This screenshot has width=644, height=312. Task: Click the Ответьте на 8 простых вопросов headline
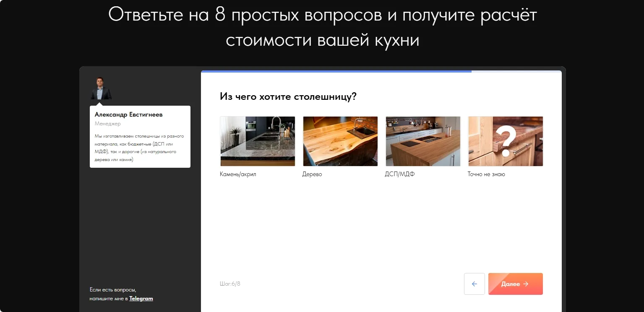(x=323, y=27)
